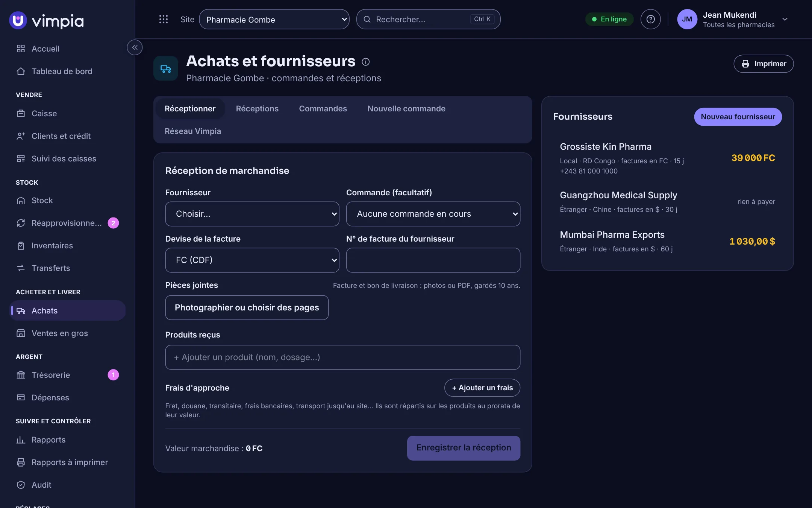812x508 pixels.
Task: Select the Grossiste Kin Pharma supplier
Action: coord(667,158)
